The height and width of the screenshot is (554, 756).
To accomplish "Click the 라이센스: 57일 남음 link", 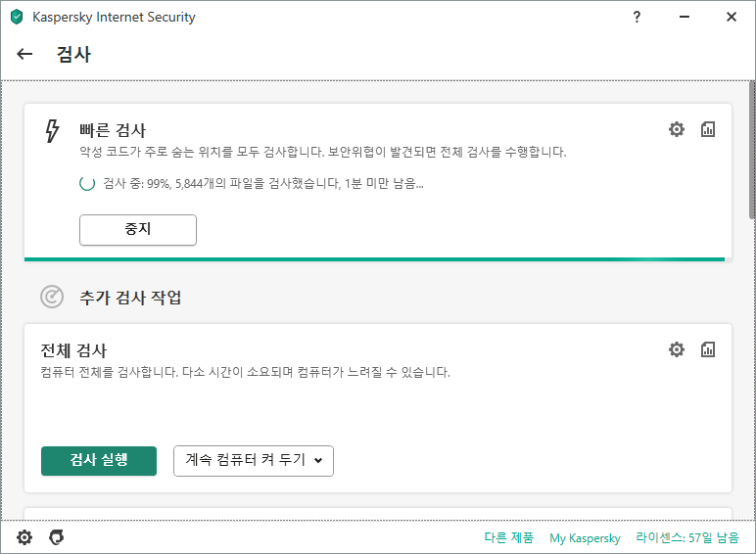I will point(687,537).
